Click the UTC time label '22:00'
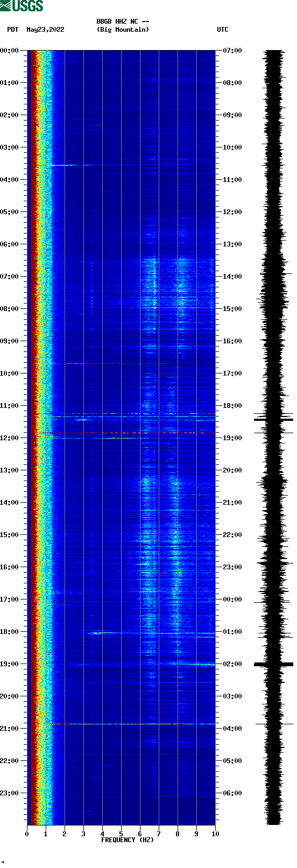This screenshot has width=297, height=868. point(232,535)
